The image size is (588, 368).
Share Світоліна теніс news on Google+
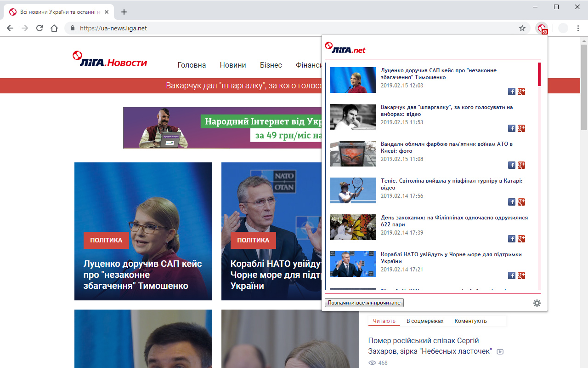(x=521, y=202)
